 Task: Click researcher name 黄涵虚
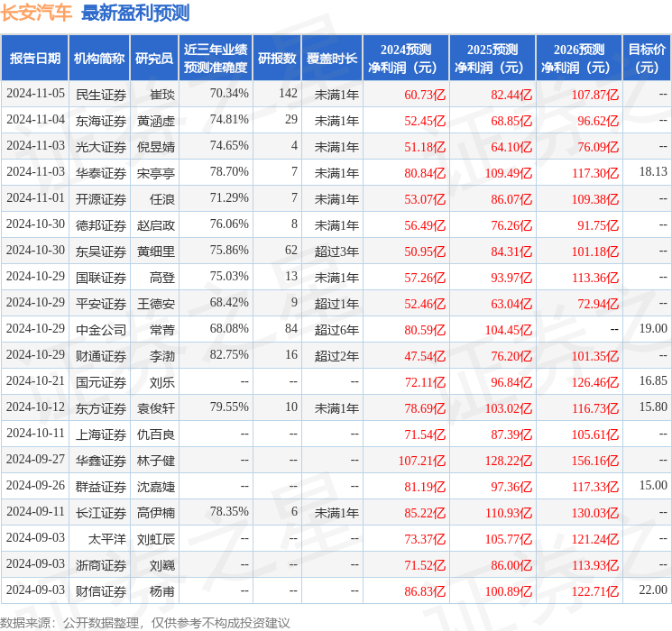click(x=155, y=121)
